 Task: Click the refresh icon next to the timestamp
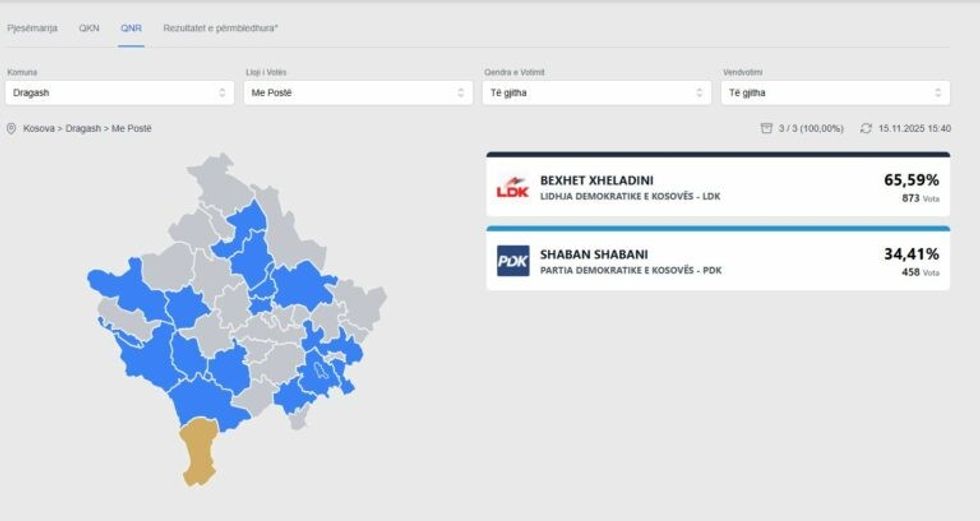[x=866, y=129]
